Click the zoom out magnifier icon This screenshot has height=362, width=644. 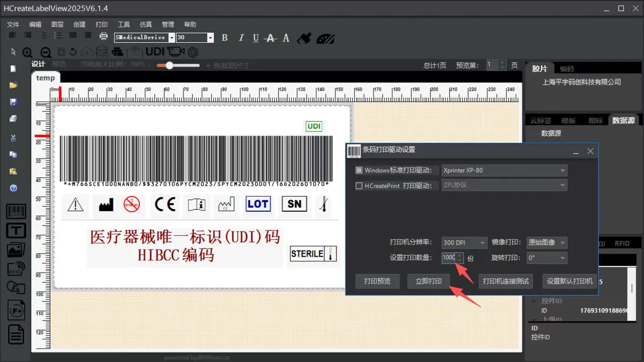[x=46, y=52]
